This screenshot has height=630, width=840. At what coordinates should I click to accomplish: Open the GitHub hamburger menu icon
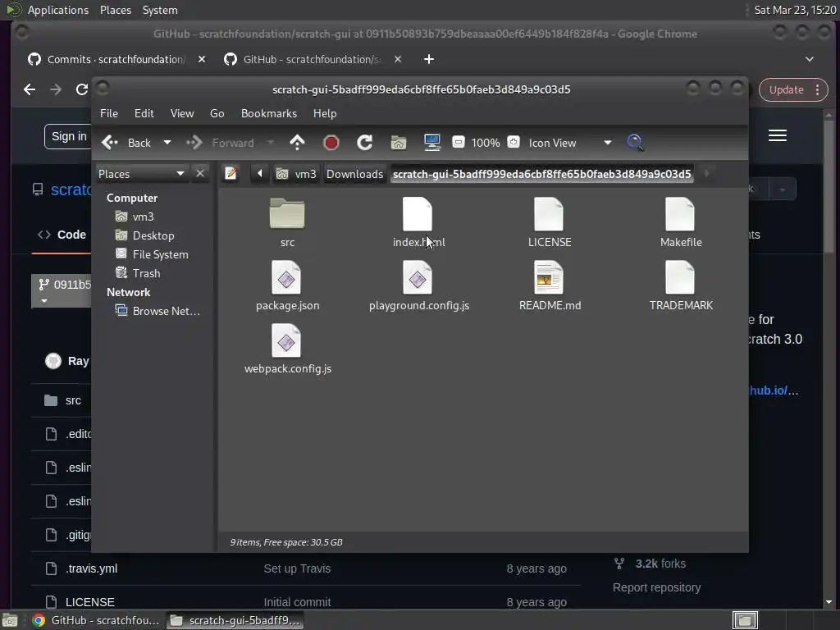pos(778,135)
